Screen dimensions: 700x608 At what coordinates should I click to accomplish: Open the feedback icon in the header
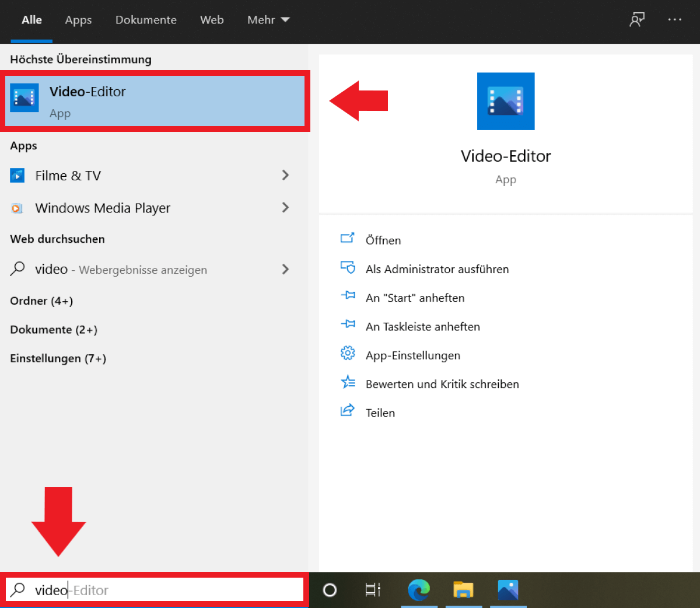coord(637,20)
